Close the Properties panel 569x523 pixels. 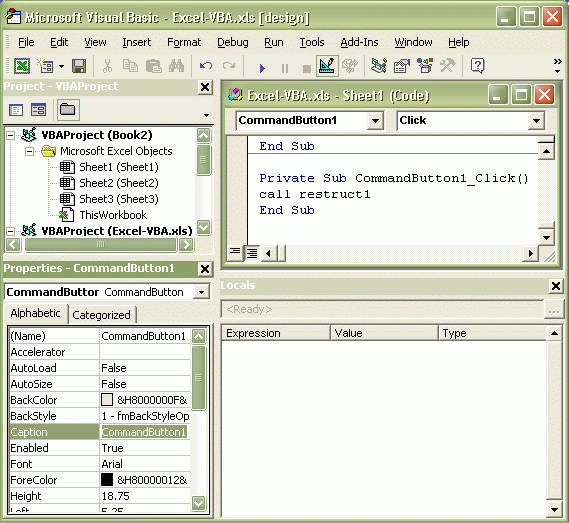tap(205, 269)
